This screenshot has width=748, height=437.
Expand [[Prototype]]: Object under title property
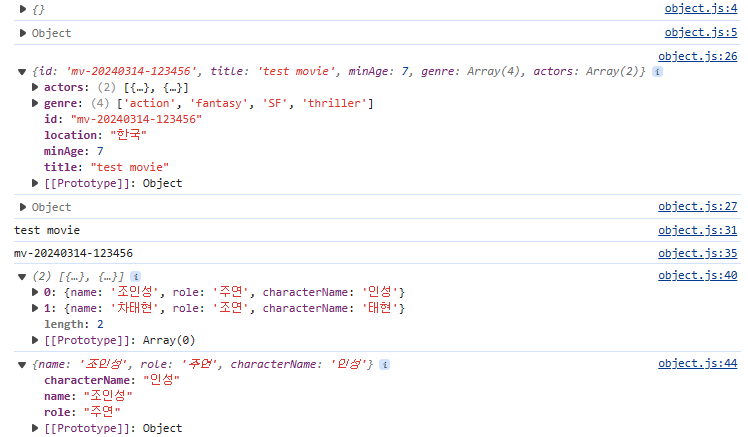(35, 183)
